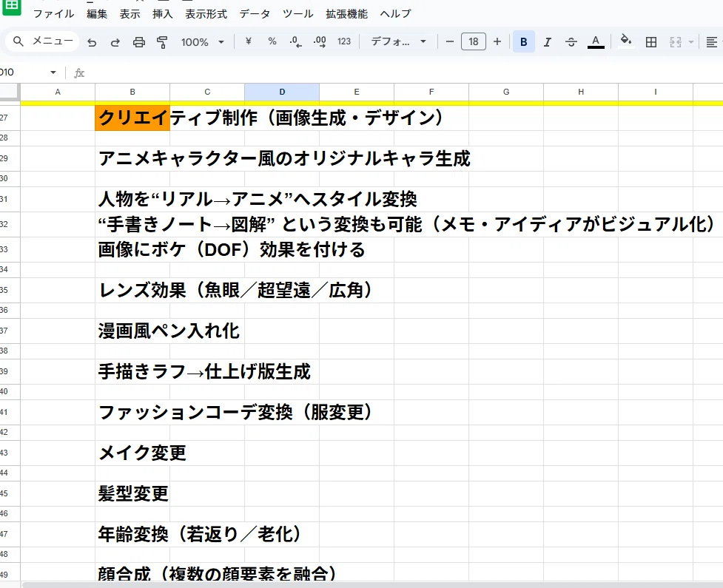
Task: Click the horizontal scrollbar at bottom
Action: pyautogui.click(x=372, y=585)
